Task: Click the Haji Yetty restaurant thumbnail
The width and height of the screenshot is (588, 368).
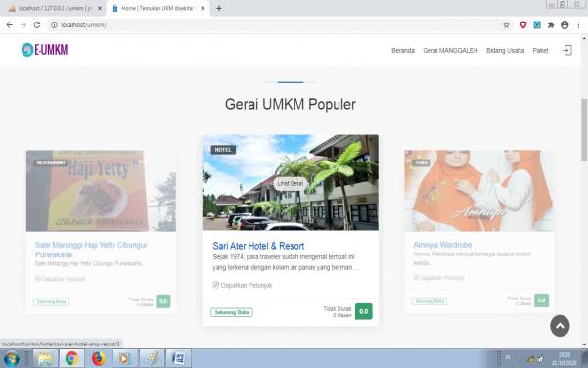Action: pos(101,191)
